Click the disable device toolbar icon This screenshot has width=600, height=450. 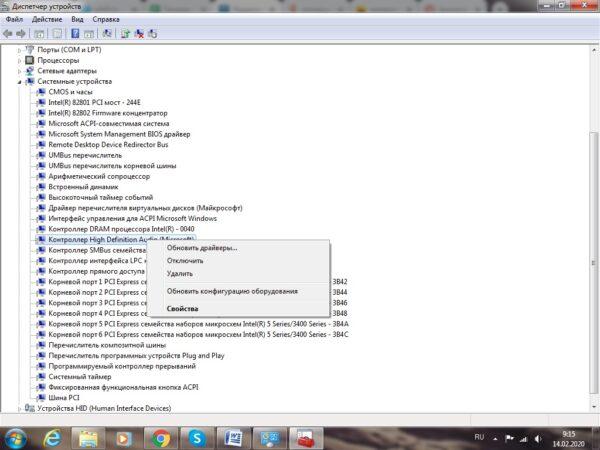click(152, 34)
